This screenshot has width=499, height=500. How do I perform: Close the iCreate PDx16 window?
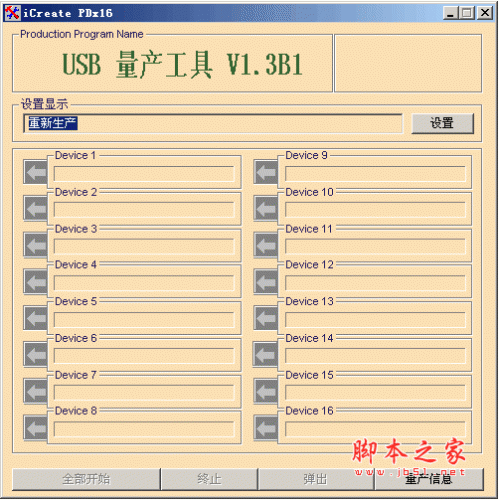(485, 13)
